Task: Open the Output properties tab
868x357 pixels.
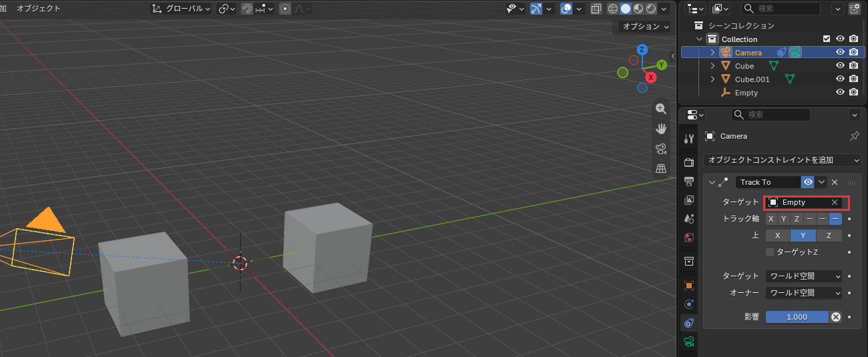Action: 689,181
